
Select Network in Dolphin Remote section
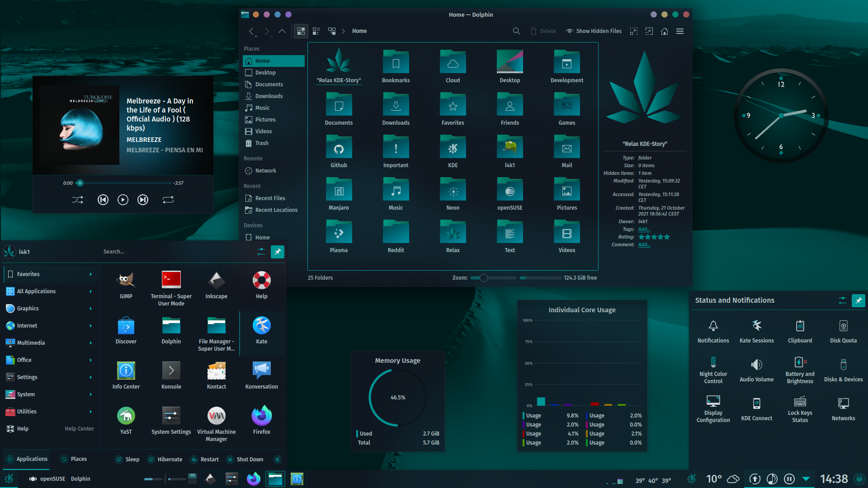tap(274, 171)
